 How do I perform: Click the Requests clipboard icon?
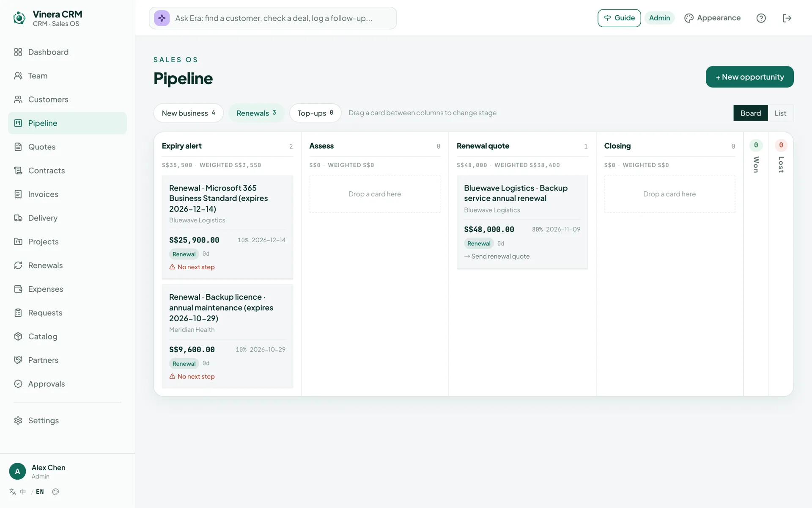pos(18,313)
